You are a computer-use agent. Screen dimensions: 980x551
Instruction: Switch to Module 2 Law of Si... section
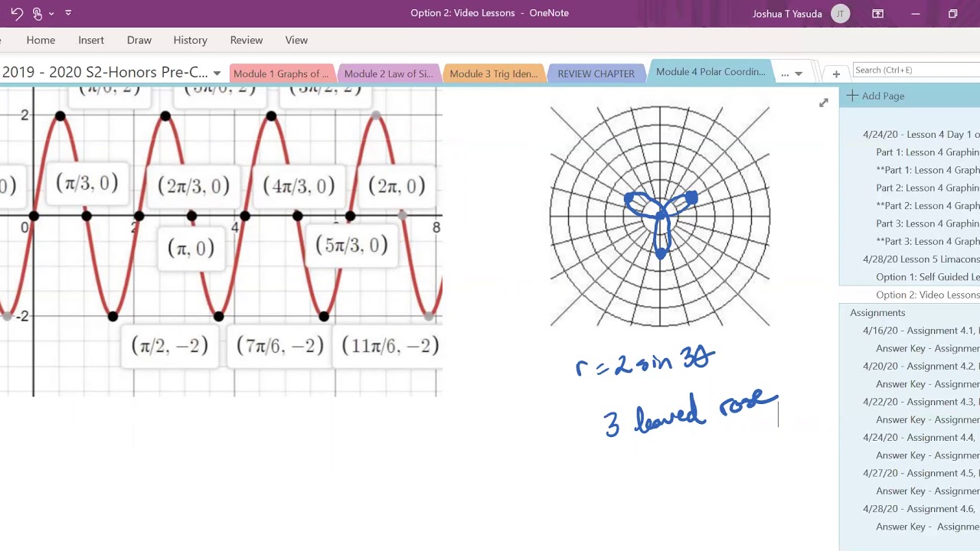click(388, 73)
